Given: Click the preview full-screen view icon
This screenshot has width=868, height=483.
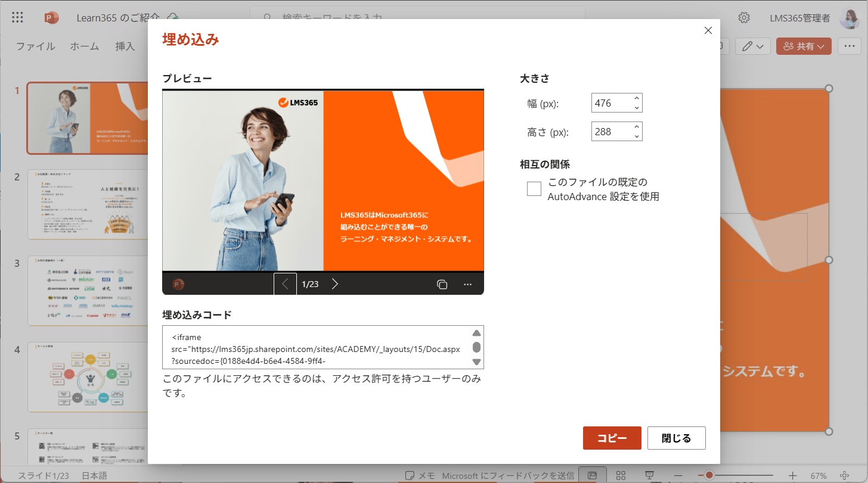Looking at the screenshot, I should pyautogui.click(x=442, y=284).
